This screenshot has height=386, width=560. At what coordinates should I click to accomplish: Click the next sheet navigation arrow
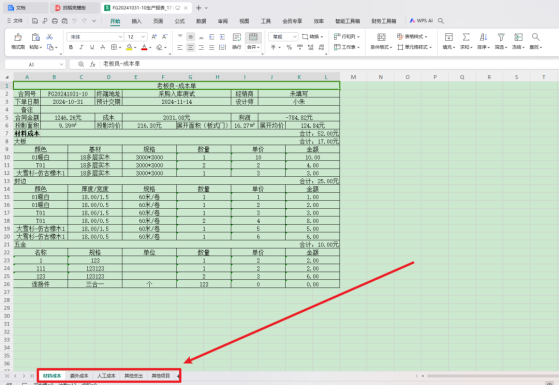click(24, 376)
